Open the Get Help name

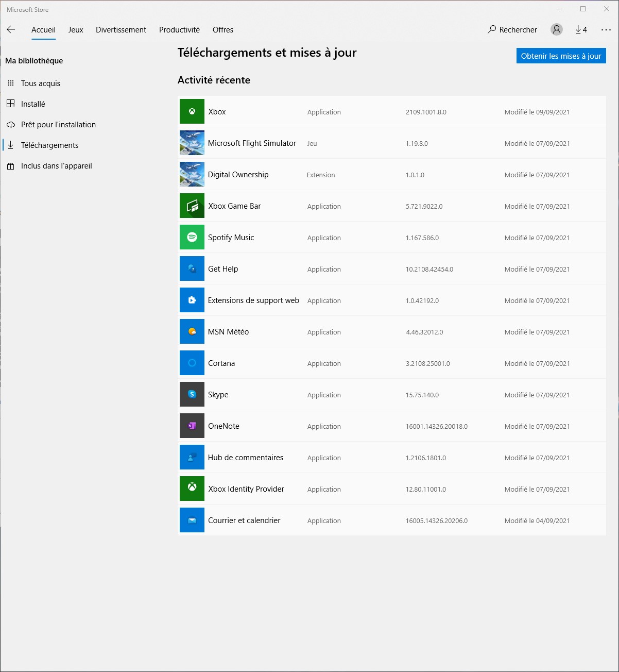(223, 269)
